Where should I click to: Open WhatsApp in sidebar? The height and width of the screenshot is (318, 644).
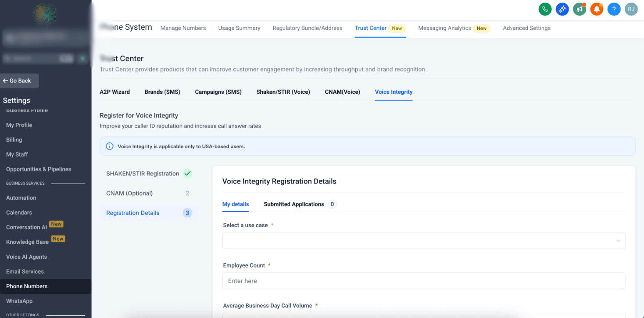(19, 301)
